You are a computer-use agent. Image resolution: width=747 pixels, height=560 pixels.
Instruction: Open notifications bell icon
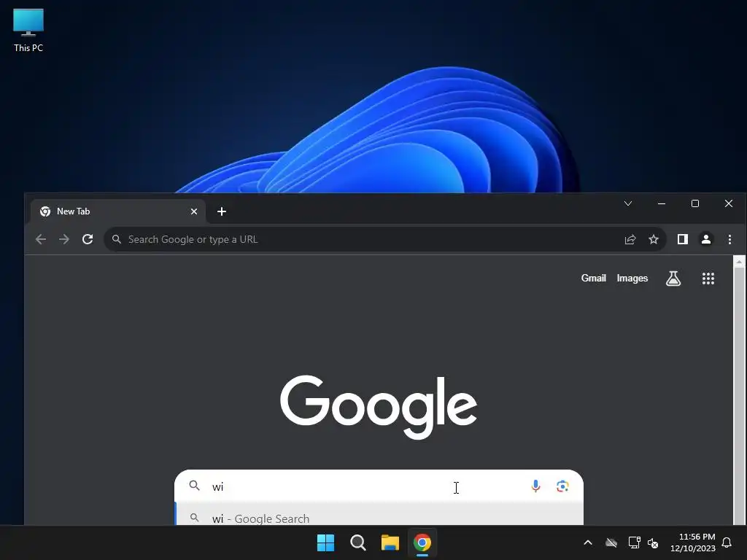[727, 542]
